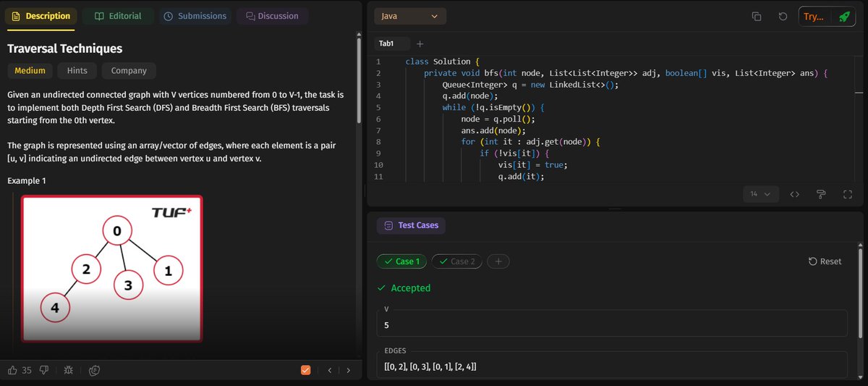
Task: Click the Traversal Techniques title
Action: [x=64, y=49]
